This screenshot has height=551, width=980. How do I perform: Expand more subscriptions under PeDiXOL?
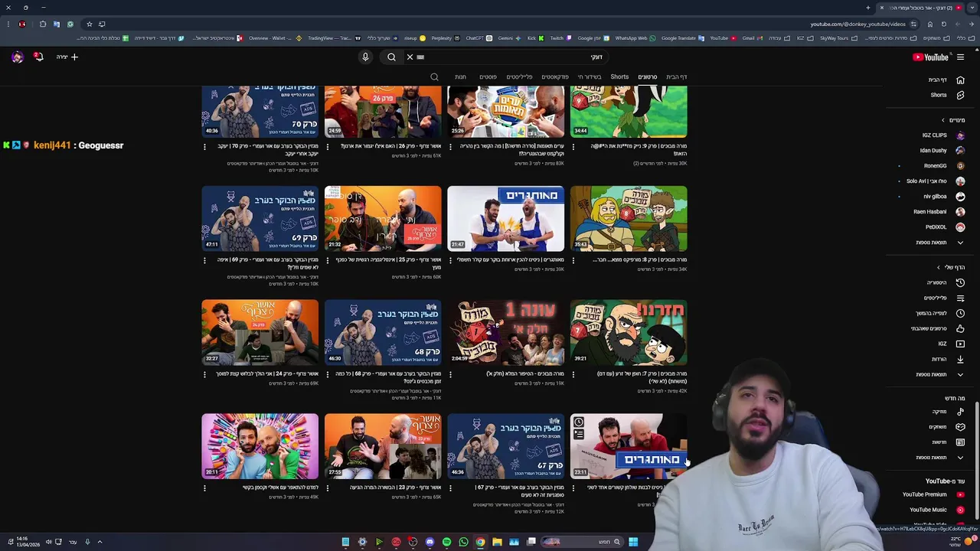pos(939,243)
